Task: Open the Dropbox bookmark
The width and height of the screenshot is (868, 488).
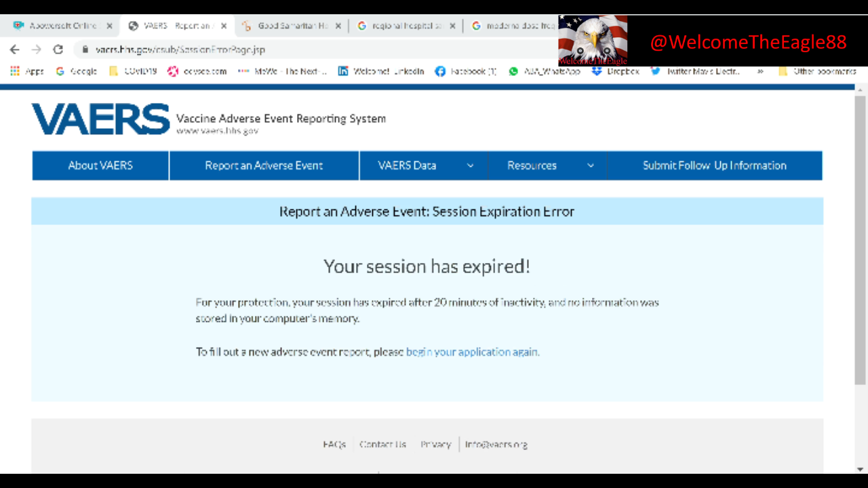Action: coord(616,71)
